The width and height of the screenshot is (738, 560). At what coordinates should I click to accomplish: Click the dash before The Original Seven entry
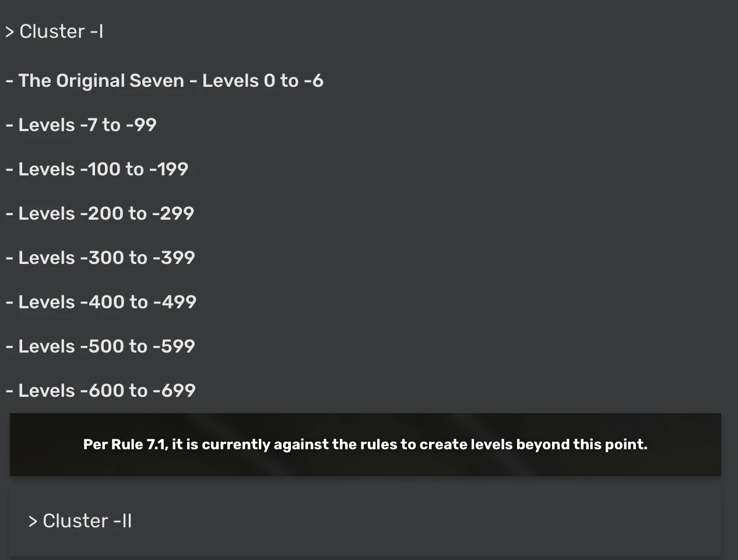point(8,80)
